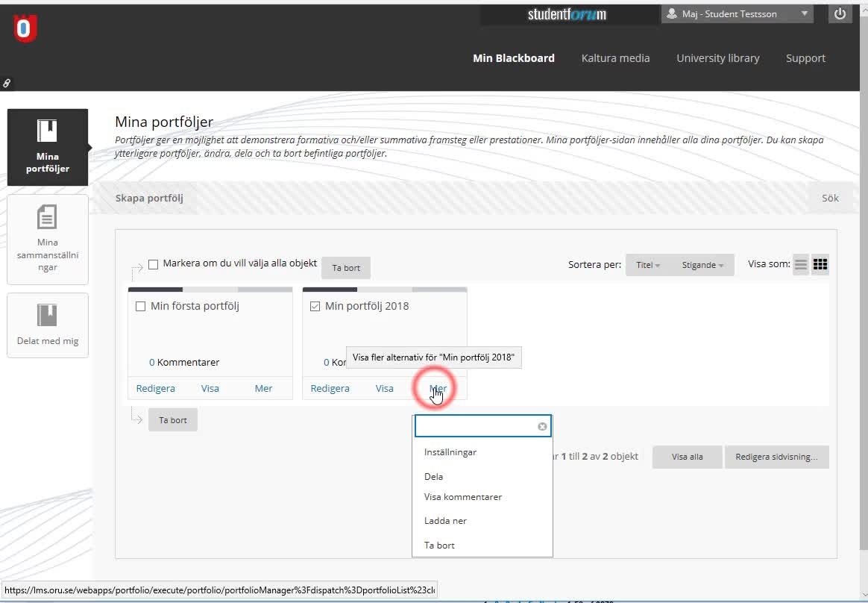The image size is (868, 603).
Task: Click the Ta bort button beside the select-all checkbox
Action: [x=346, y=268]
